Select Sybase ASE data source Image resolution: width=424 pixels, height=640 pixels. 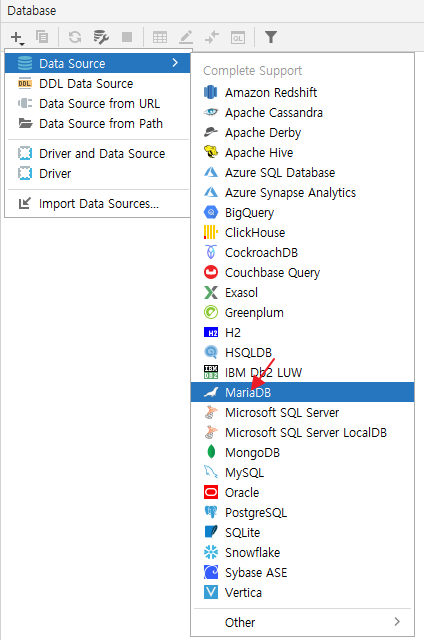[302, 573]
